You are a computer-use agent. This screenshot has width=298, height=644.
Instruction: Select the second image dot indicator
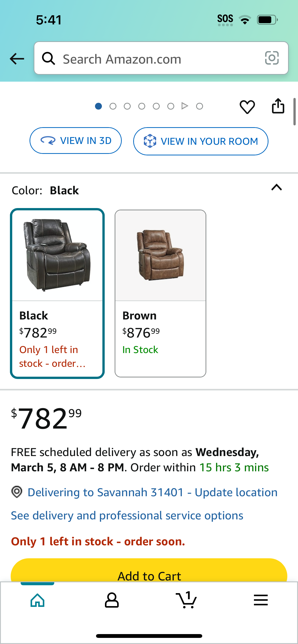[113, 106]
